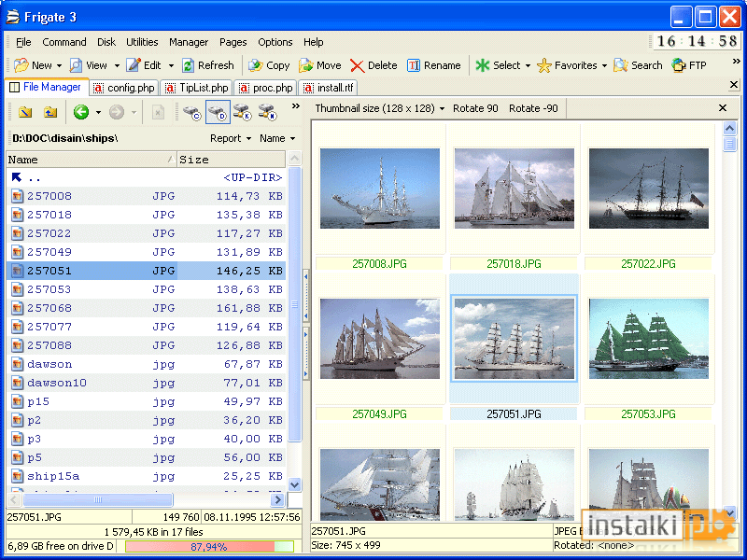Open the Options menu
Viewport: 747px width, 560px height.
tap(275, 42)
